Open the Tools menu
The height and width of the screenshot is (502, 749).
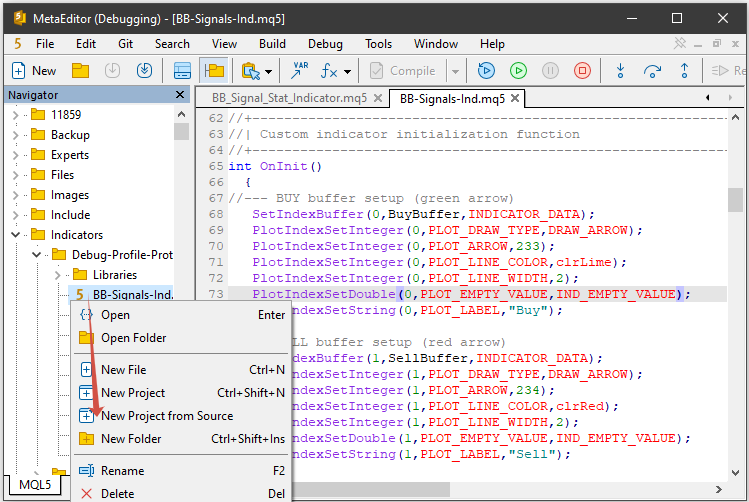[x=379, y=44]
